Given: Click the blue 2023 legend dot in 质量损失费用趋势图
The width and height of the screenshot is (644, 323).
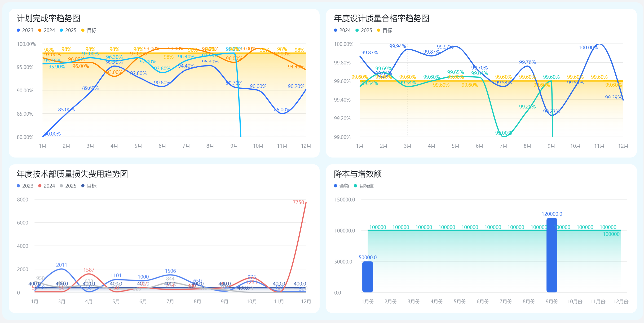Looking at the screenshot, I should click(x=18, y=186).
